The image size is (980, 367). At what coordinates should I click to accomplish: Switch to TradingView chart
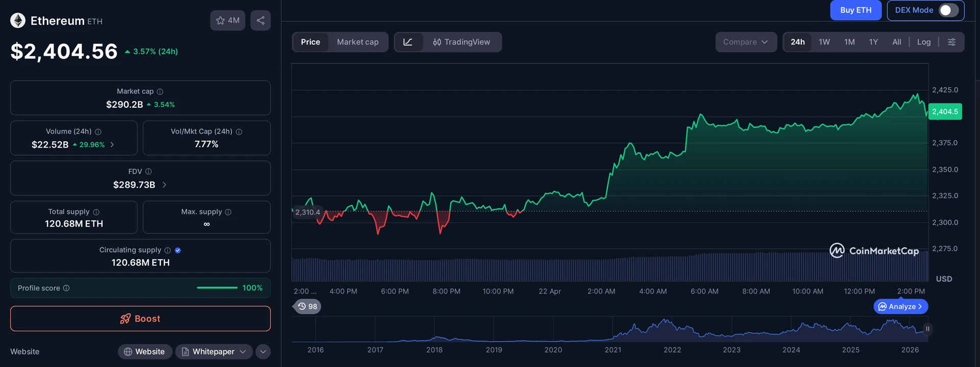click(x=461, y=42)
